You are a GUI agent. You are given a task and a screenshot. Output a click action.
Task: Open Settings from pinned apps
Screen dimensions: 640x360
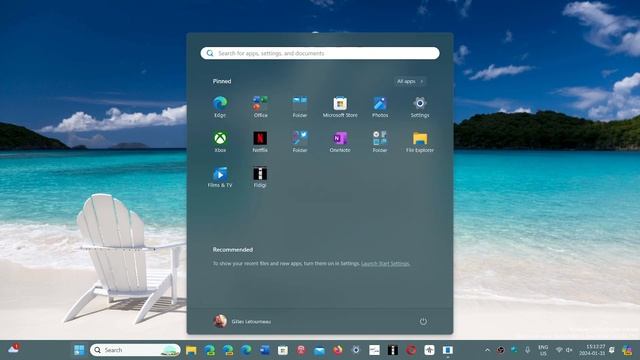[420, 107]
